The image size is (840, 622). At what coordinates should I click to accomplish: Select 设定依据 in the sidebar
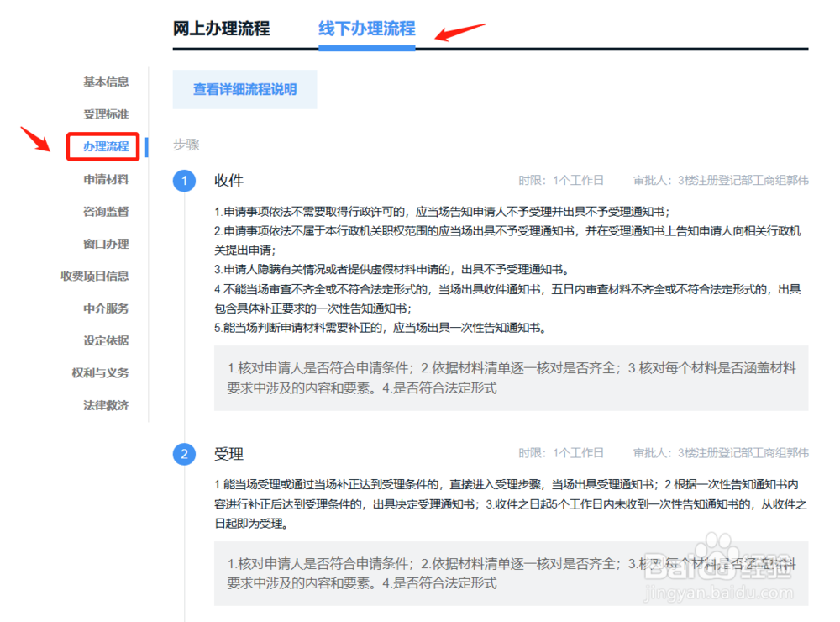pos(106,340)
